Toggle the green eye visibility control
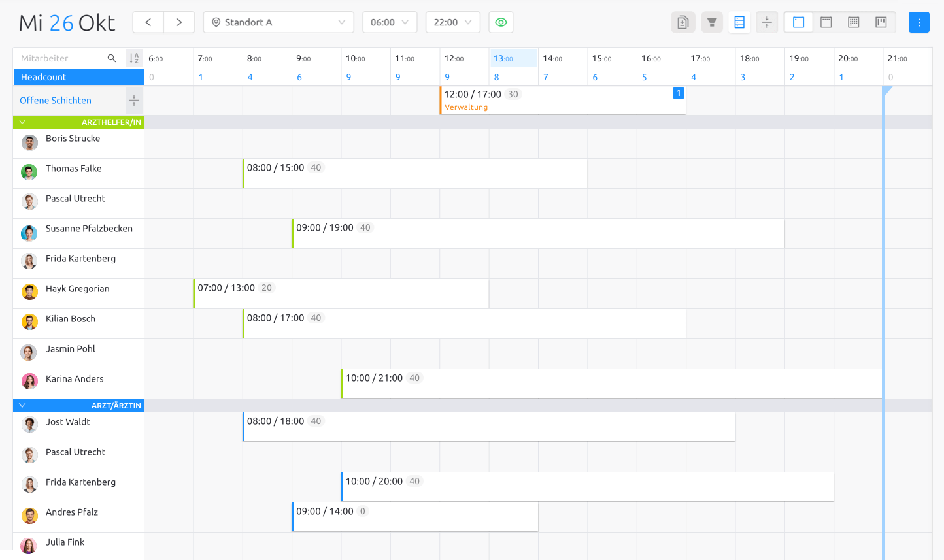944x560 pixels. (x=501, y=22)
